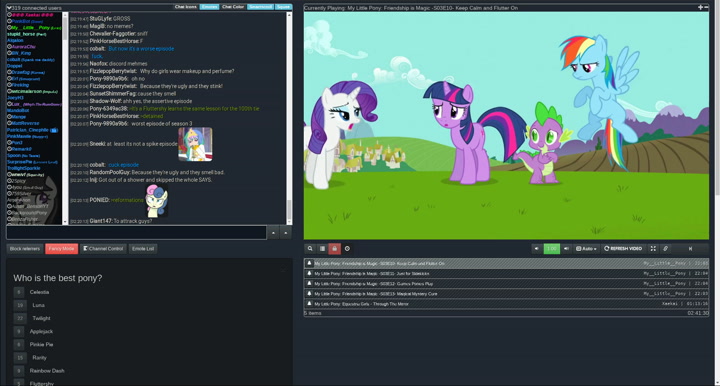The height and width of the screenshot is (386, 720).
Task: Click the second arrow button beside chat input
Action: click(x=286, y=233)
